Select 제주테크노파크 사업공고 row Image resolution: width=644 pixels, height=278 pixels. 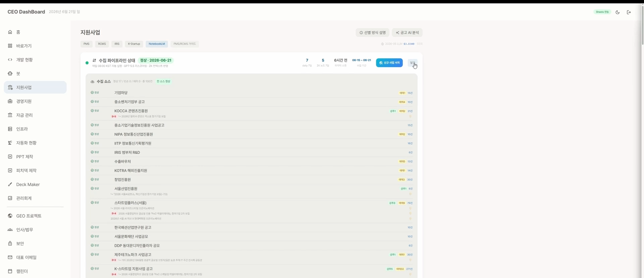click(x=252, y=257)
